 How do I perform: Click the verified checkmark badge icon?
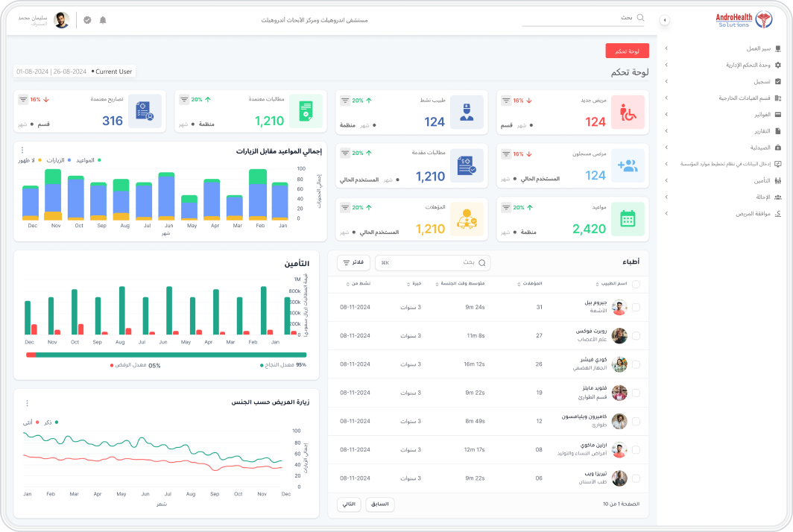(87, 20)
